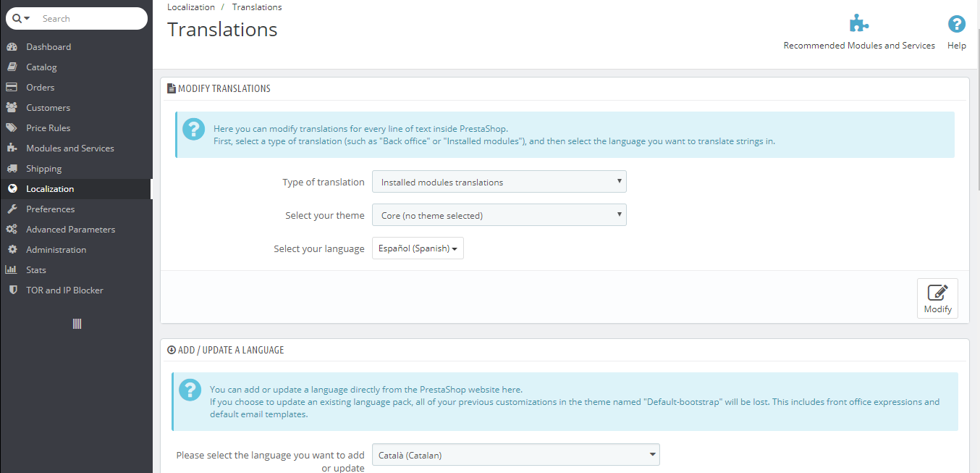The image size is (980, 473).
Task: Click the Localization breadcrumb link
Action: (x=191, y=7)
